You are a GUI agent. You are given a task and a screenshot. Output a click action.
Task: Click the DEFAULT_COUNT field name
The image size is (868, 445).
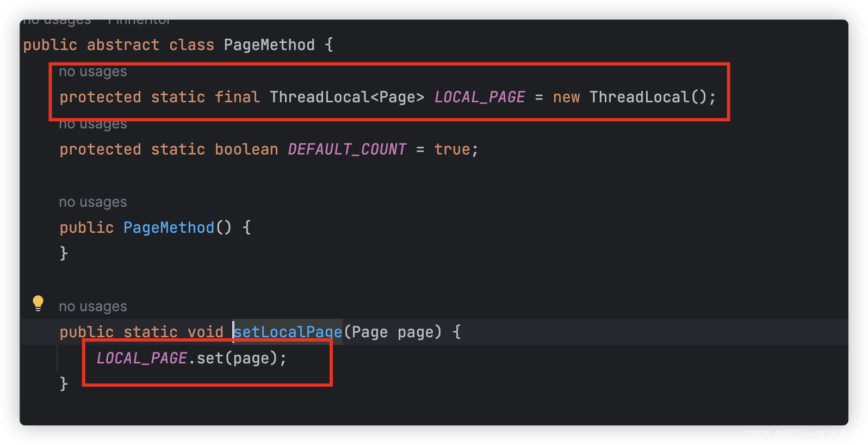pos(347,149)
